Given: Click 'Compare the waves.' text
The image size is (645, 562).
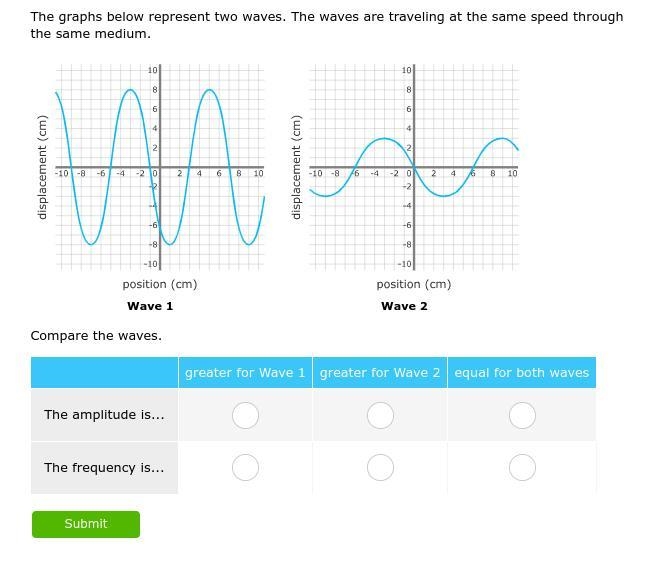Looking at the screenshot, I should (x=96, y=336).
